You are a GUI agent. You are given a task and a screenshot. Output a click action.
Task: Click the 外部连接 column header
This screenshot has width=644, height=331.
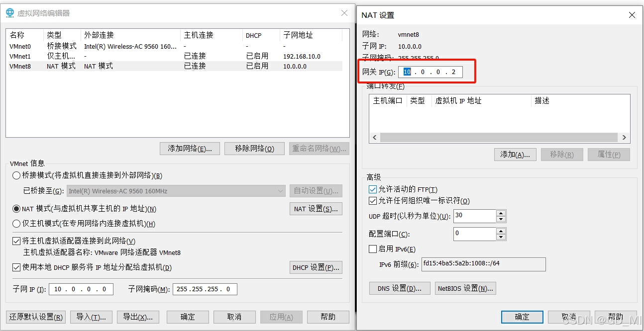(x=131, y=35)
